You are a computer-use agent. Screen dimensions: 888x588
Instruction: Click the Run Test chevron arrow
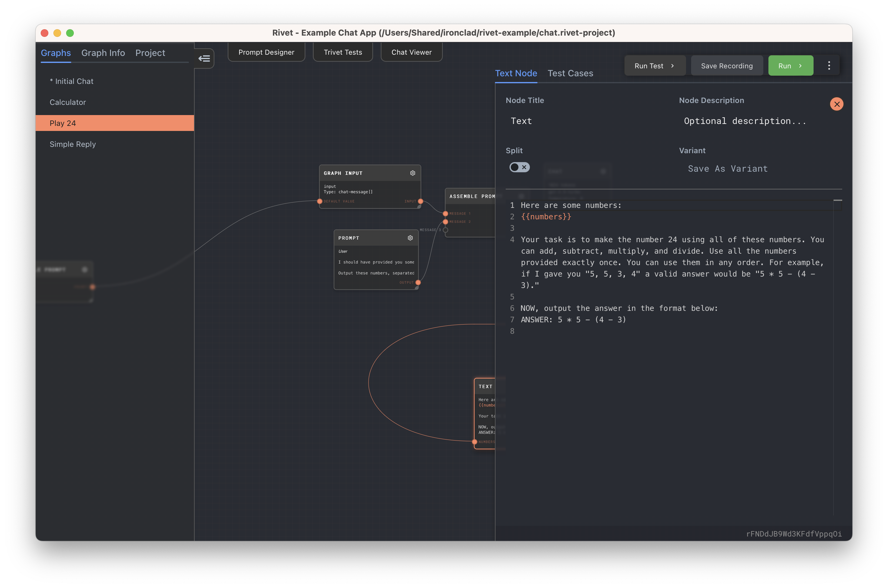pyautogui.click(x=672, y=65)
